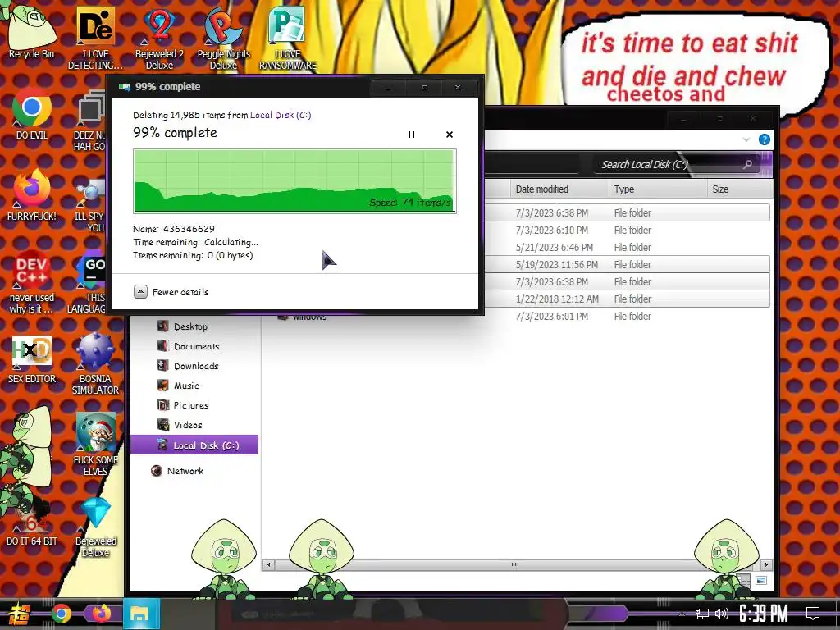Minimize the 99% complete dialog
Viewport: 840px width, 630px height.
point(388,87)
